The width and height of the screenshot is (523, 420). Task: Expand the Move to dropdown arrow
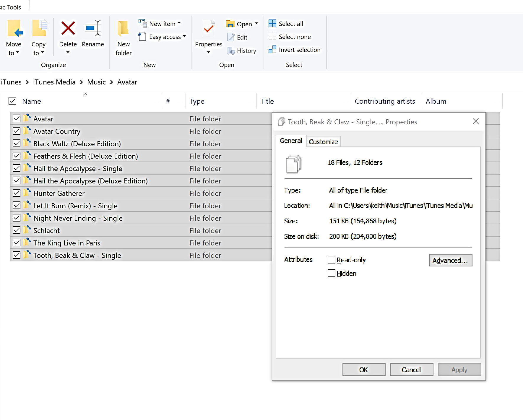click(17, 53)
